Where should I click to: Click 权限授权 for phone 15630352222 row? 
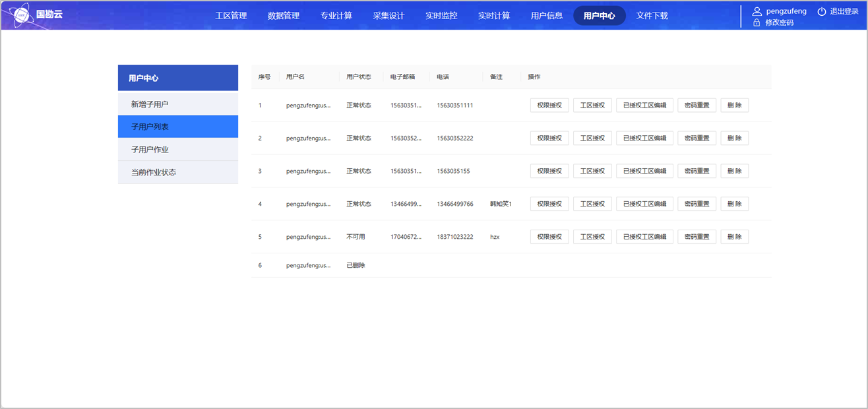click(x=549, y=138)
